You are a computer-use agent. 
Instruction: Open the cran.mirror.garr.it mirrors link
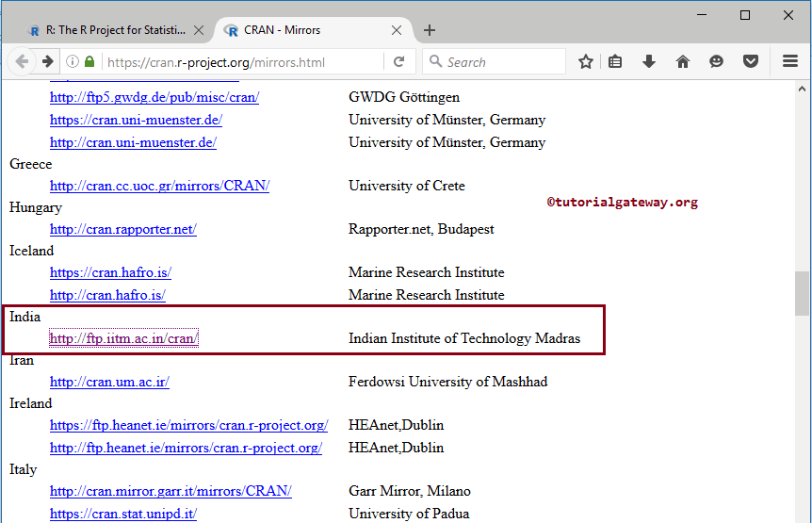point(171,491)
